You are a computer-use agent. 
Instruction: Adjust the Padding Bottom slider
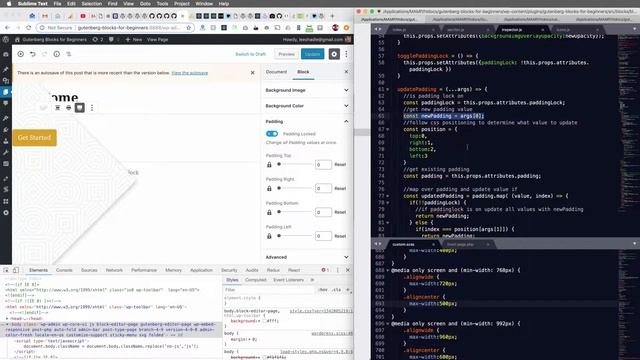[295, 212]
